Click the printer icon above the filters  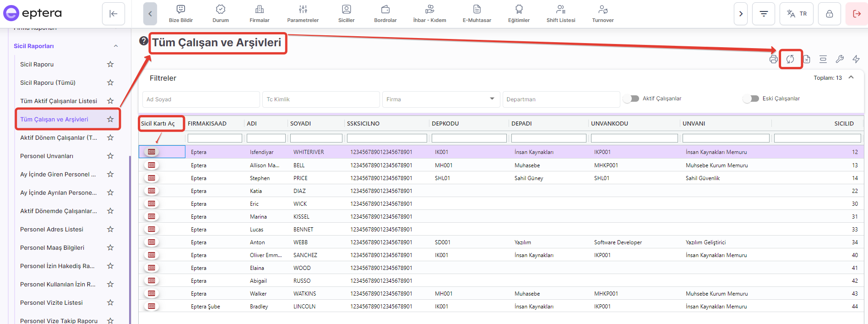coord(774,59)
